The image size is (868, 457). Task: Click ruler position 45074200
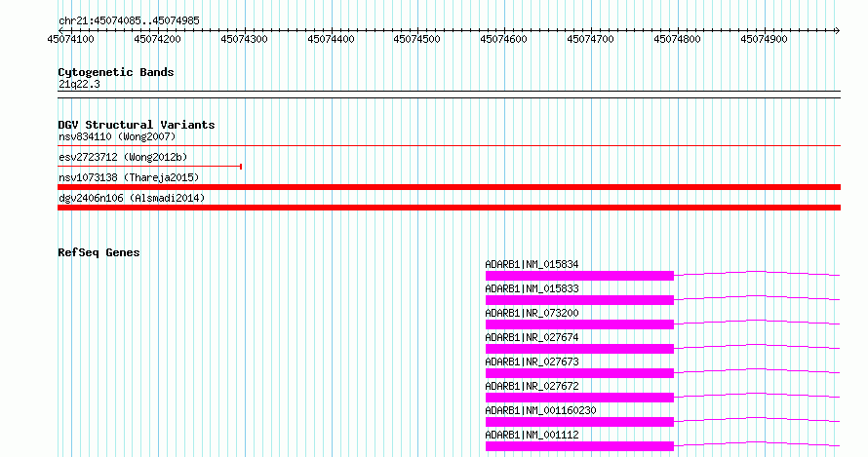pyautogui.click(x=157, y=39)
